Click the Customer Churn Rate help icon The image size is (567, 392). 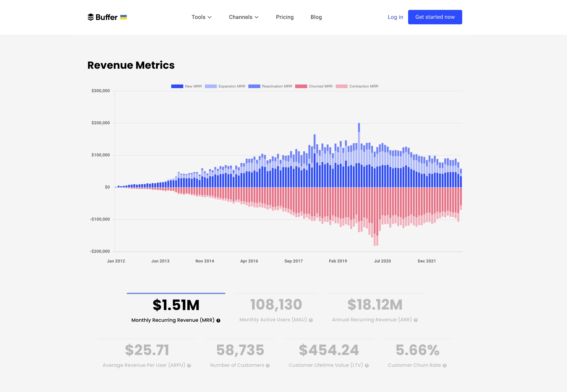[x=445, y=365]
